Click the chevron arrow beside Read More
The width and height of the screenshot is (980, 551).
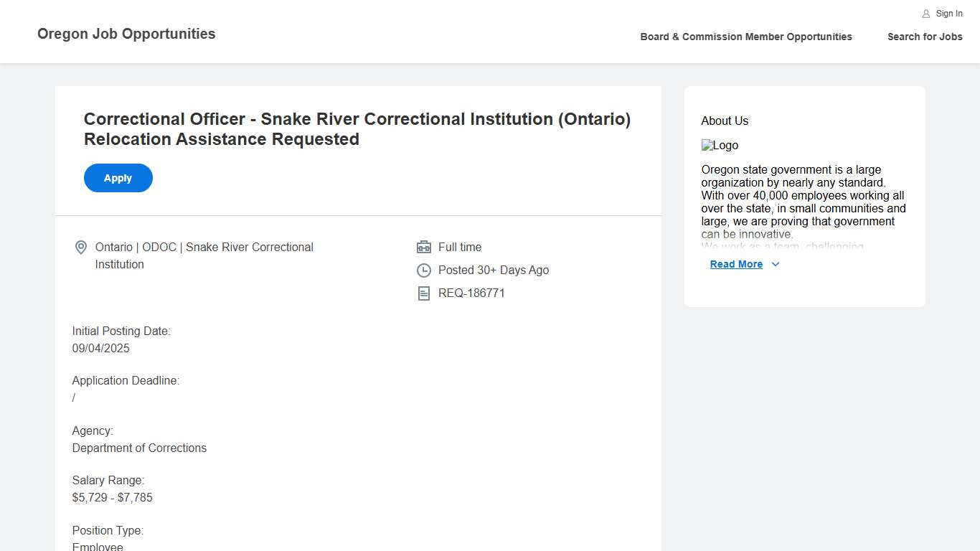coord(776,264)
